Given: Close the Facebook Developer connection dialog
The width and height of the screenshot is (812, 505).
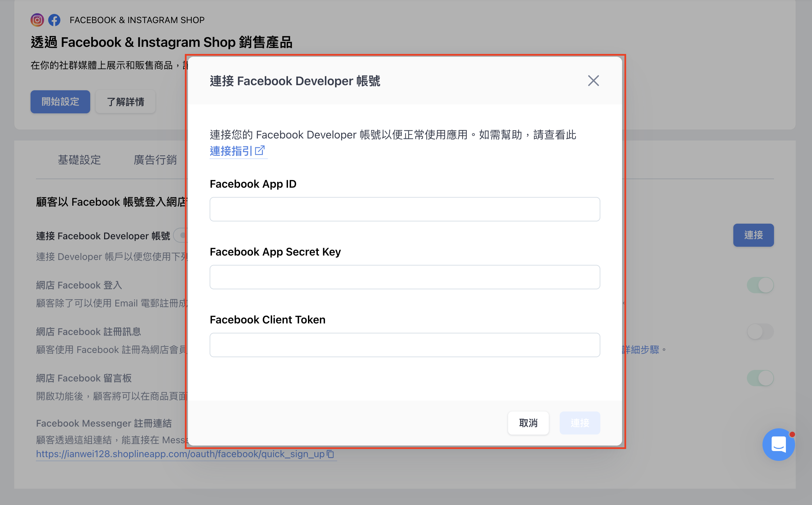Looking at the screenshot, I should (x=593, y=81).
